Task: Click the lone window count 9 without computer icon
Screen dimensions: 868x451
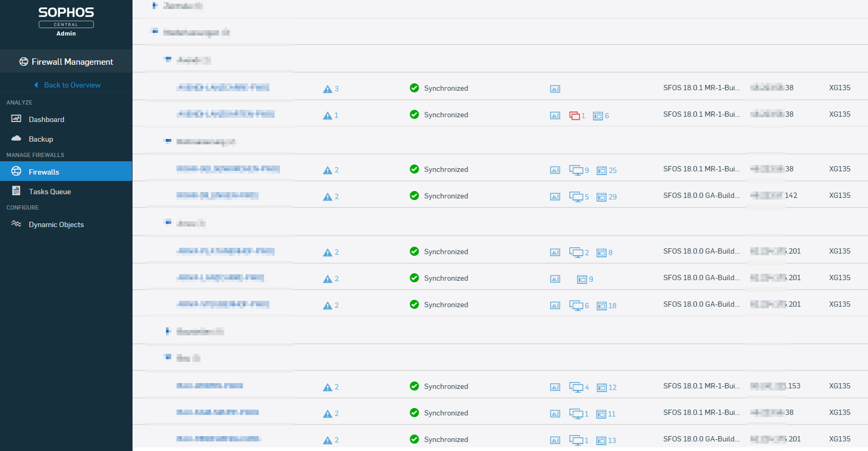Action: pos(582,279)
